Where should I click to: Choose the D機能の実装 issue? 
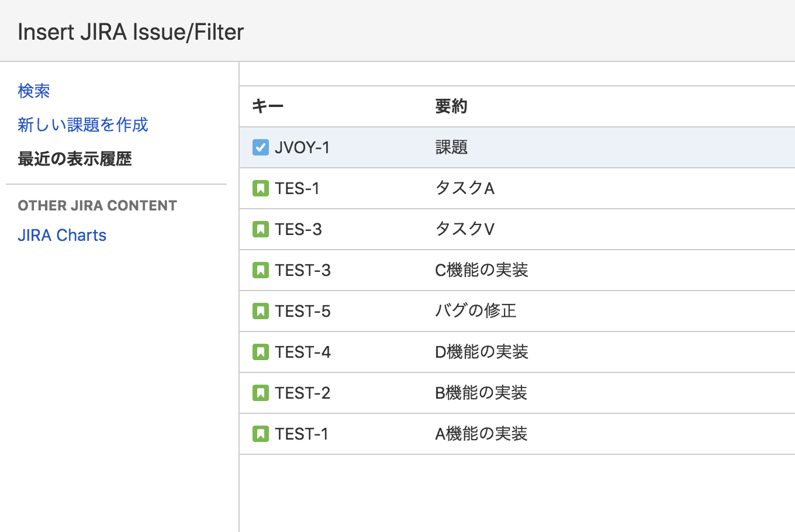482,352
